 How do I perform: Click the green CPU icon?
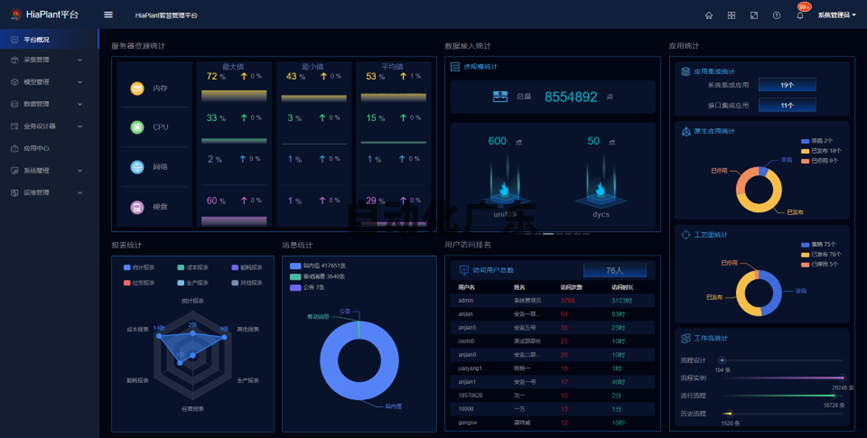tap(137, 127)
